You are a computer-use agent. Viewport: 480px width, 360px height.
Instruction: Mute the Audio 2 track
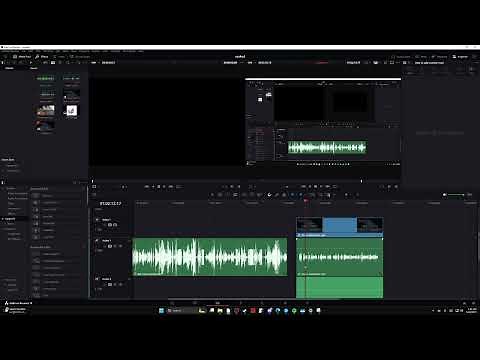pyautogui.click(x=120, y=284)
